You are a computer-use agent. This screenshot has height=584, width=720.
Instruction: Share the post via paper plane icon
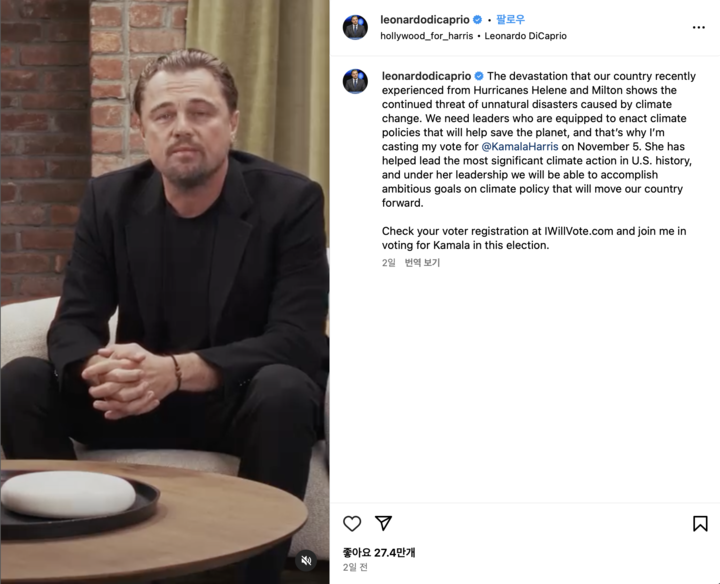[383, 523]
